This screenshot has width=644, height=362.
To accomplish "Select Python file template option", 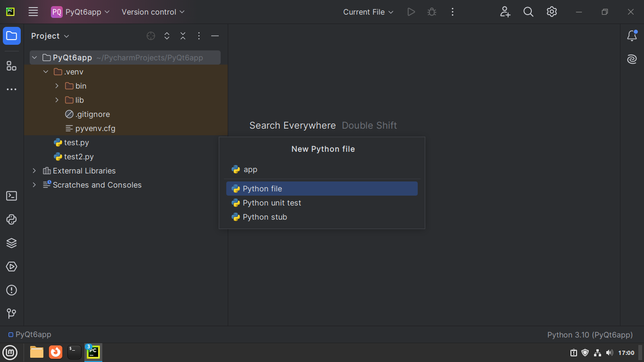I will click(x=322, y=189).
